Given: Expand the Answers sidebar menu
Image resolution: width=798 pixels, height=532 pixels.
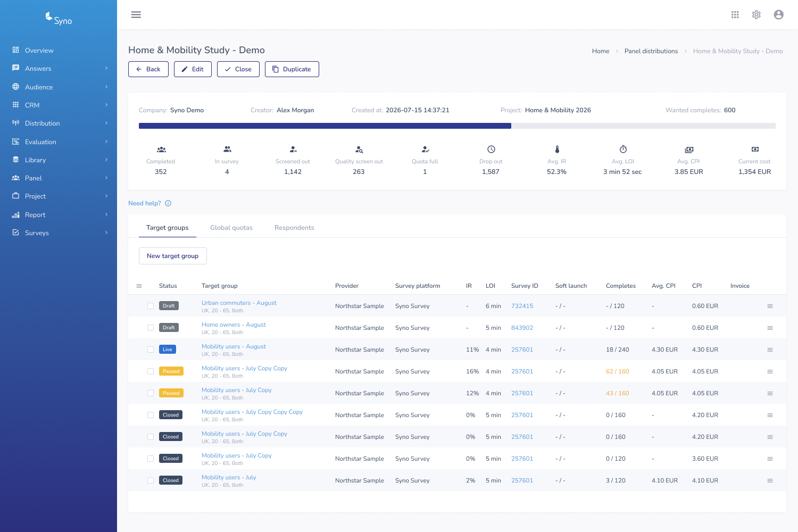Looking at the screenshot, I should 59,69.
